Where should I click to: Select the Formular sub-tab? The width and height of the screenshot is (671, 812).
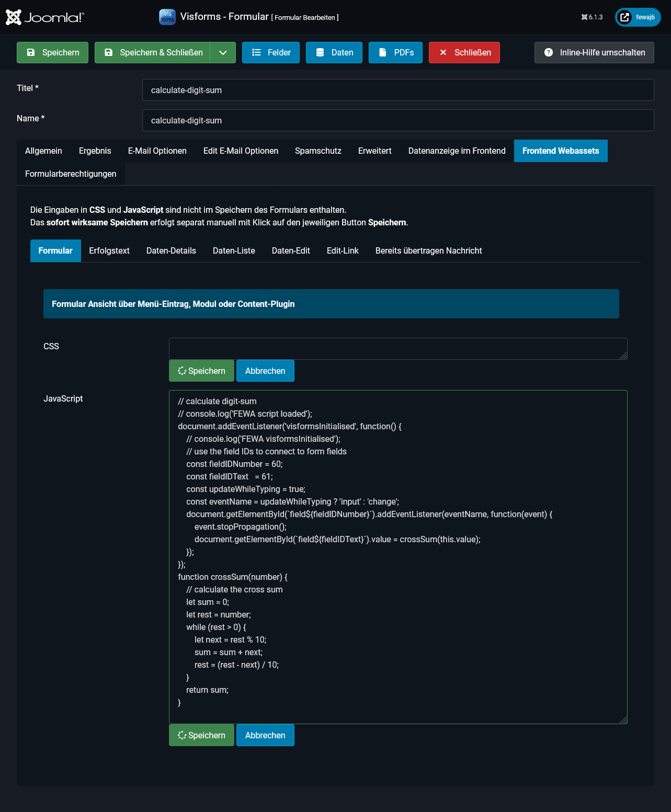tap(55, 250)
